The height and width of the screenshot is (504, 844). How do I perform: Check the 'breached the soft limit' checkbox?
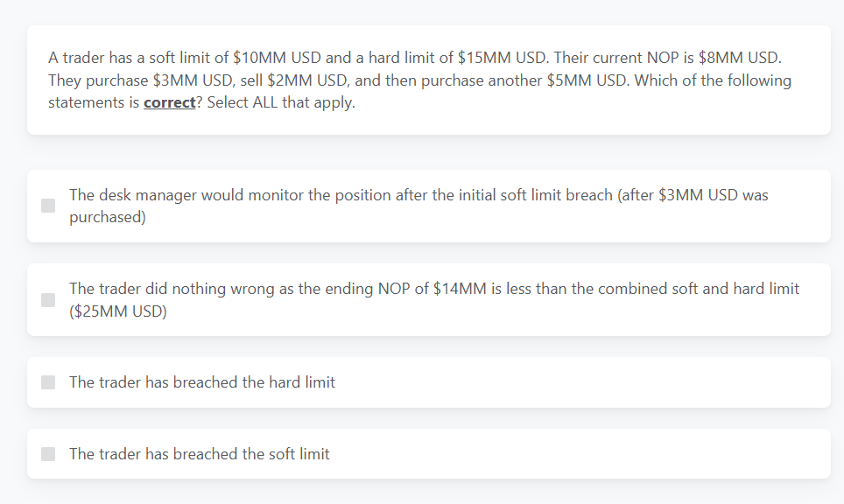click(48, 454)
